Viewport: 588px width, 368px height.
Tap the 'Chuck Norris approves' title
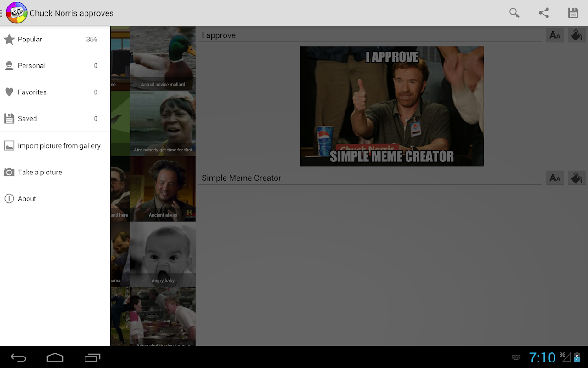72,13
